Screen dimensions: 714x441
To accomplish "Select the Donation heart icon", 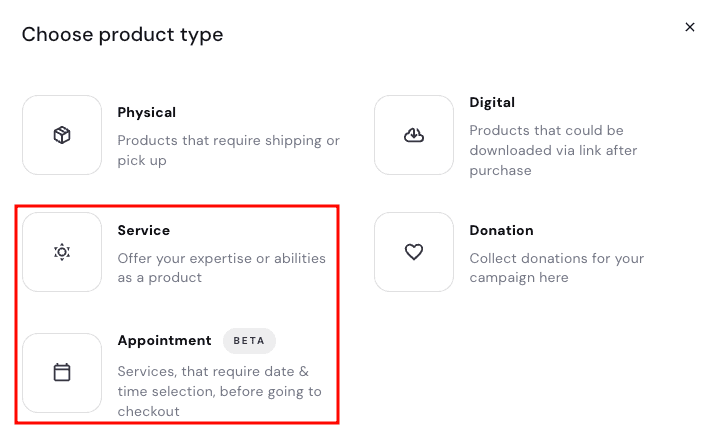I will click(414, 252).
